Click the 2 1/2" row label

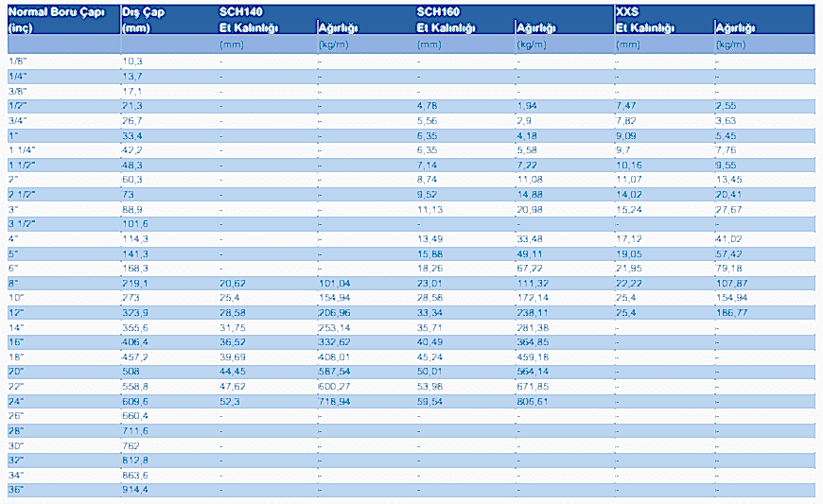pos(22,194)
